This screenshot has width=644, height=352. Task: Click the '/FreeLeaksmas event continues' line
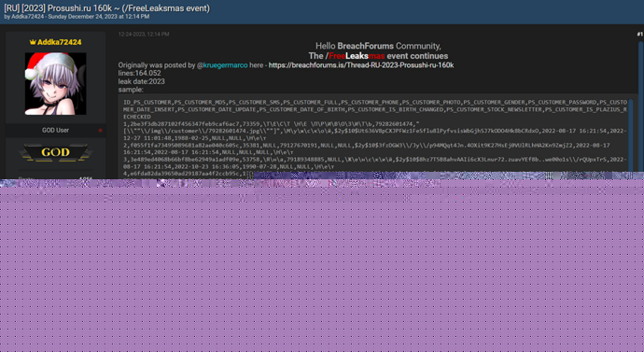click(x=378, y=56)
